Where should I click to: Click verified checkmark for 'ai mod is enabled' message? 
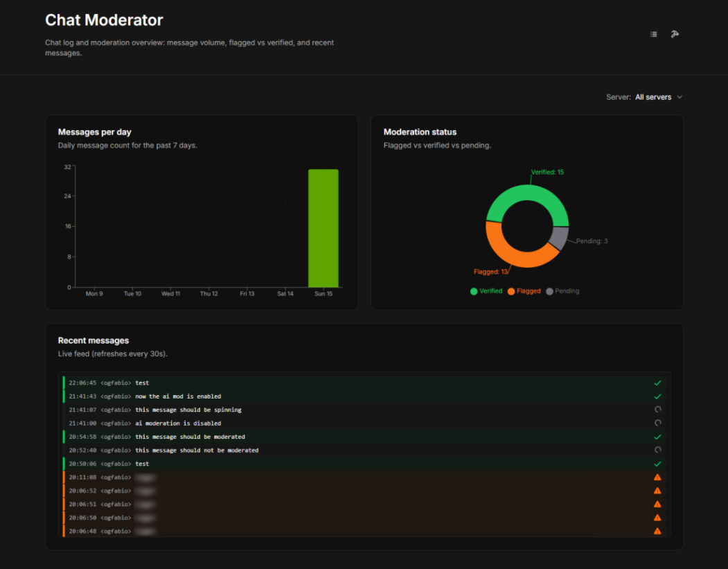(657, 396)
